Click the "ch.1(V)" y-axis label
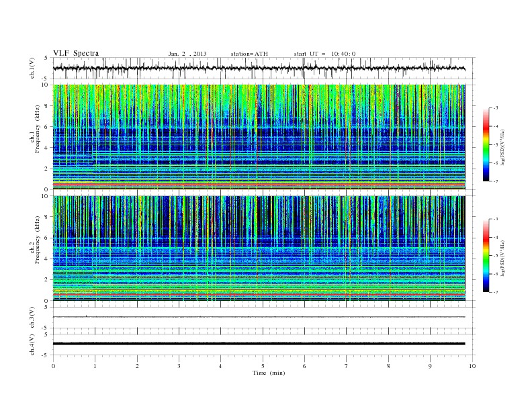This screenshot has width=532, height=411. point(32,68)
